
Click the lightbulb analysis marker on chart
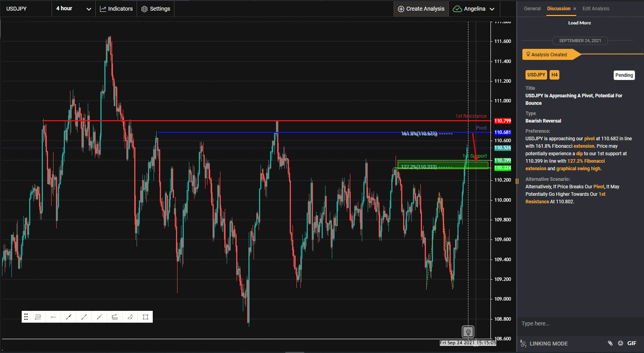tap(468, 332)
